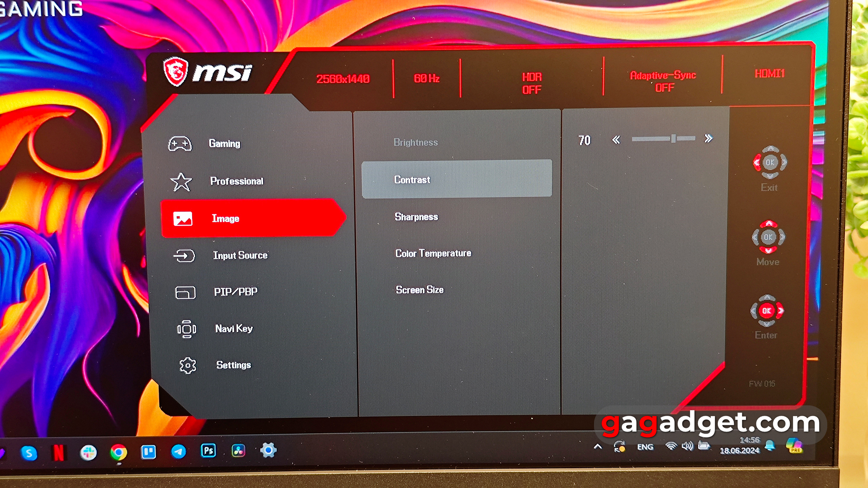
Task: Open Color Temperature option
Action: coord(433,253)
